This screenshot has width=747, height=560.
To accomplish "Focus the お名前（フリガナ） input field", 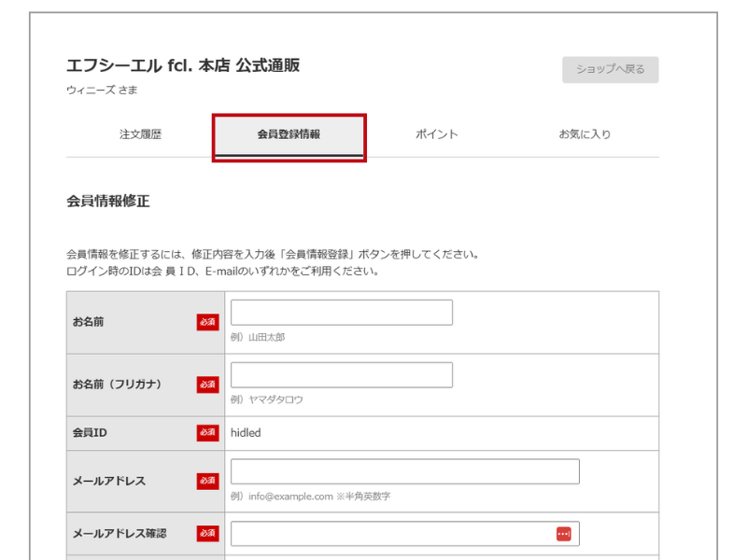I will tap(341, 375).
